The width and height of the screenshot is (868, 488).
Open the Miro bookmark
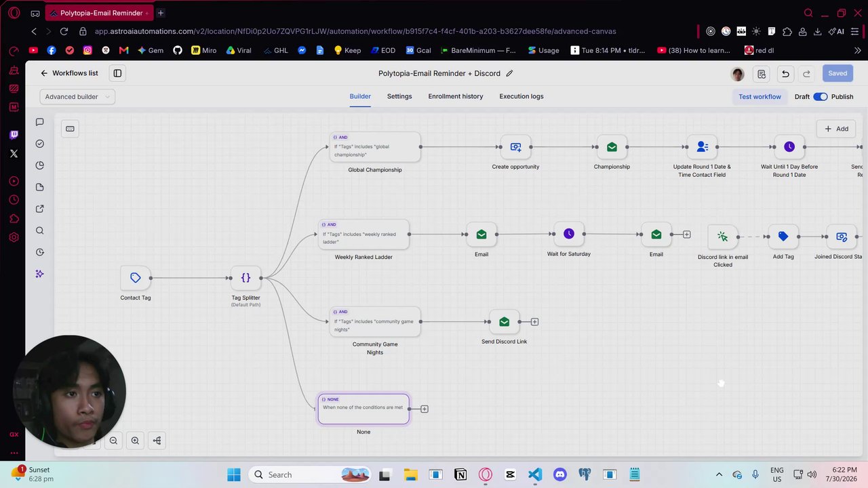point(203,50)
